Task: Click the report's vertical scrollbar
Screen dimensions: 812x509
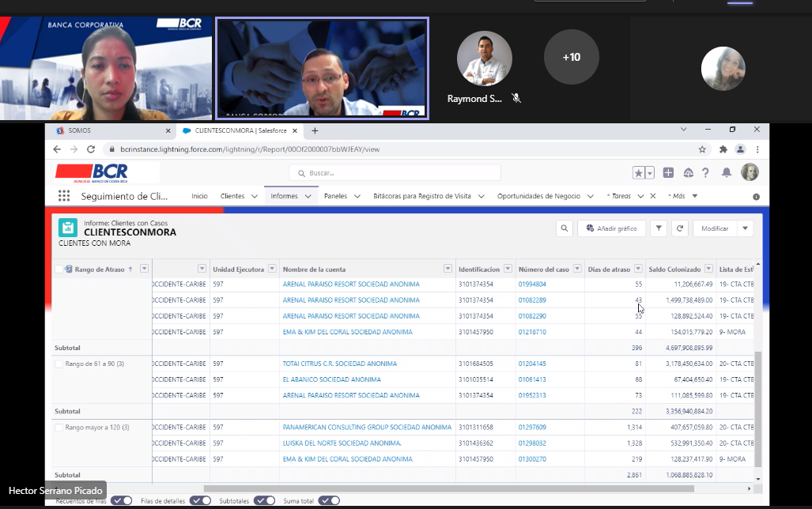Action: click(x=758, y=409)
